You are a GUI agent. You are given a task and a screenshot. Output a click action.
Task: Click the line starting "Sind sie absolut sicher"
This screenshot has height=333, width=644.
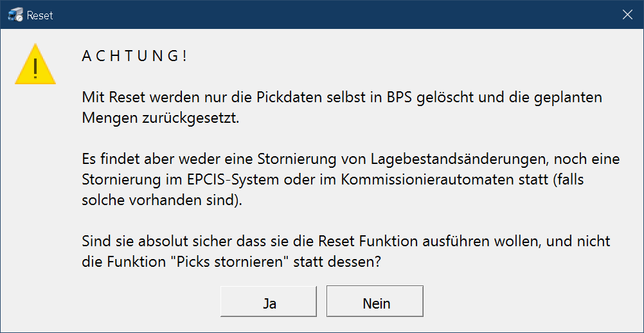coord(345,242)
